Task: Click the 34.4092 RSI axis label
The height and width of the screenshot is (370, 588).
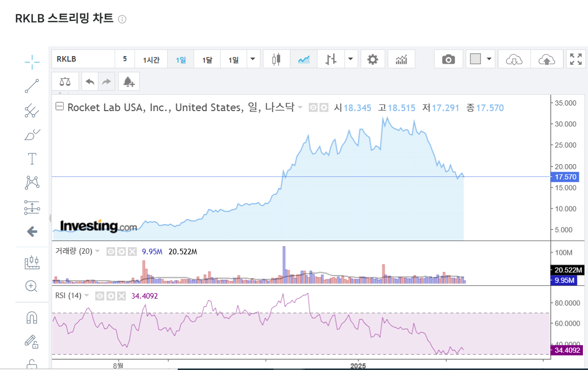Action: point(567,350)
